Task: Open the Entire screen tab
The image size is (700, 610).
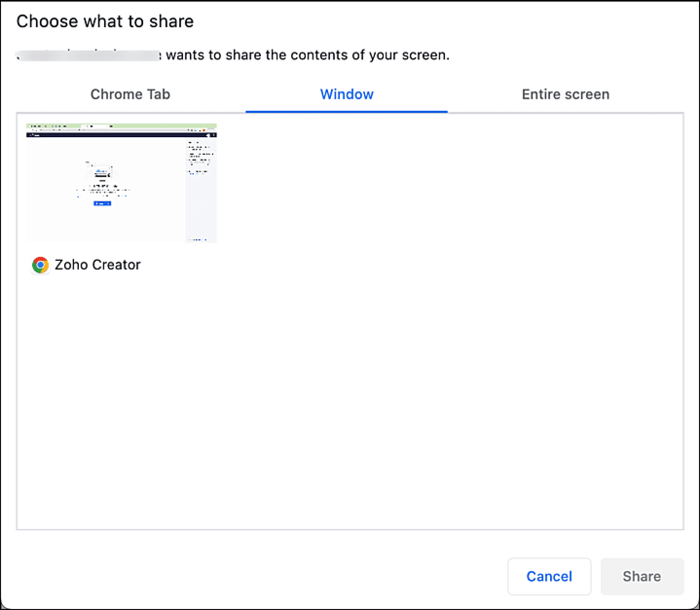Action: click(x=565, y=94)
